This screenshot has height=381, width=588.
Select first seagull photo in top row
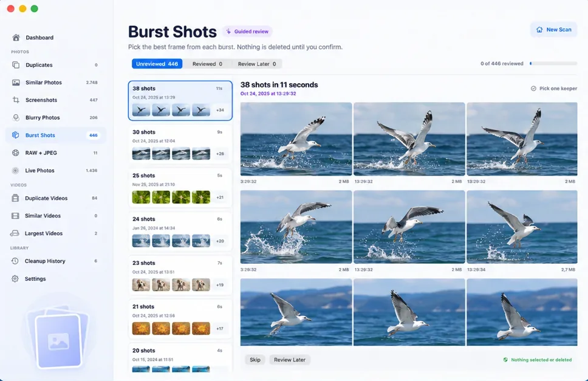click(296, 139)
